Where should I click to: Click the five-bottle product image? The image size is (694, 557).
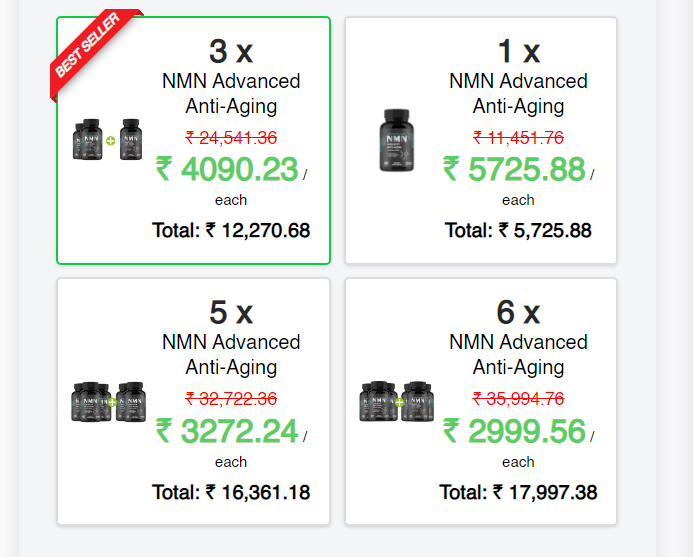coord(110,402)
